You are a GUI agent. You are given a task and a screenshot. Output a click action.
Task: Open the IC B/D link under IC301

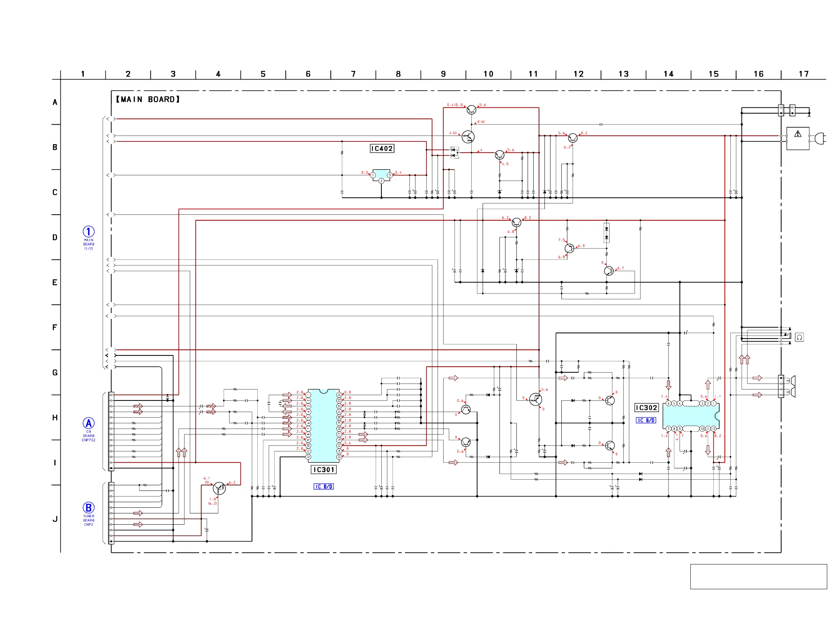(324, 487)
